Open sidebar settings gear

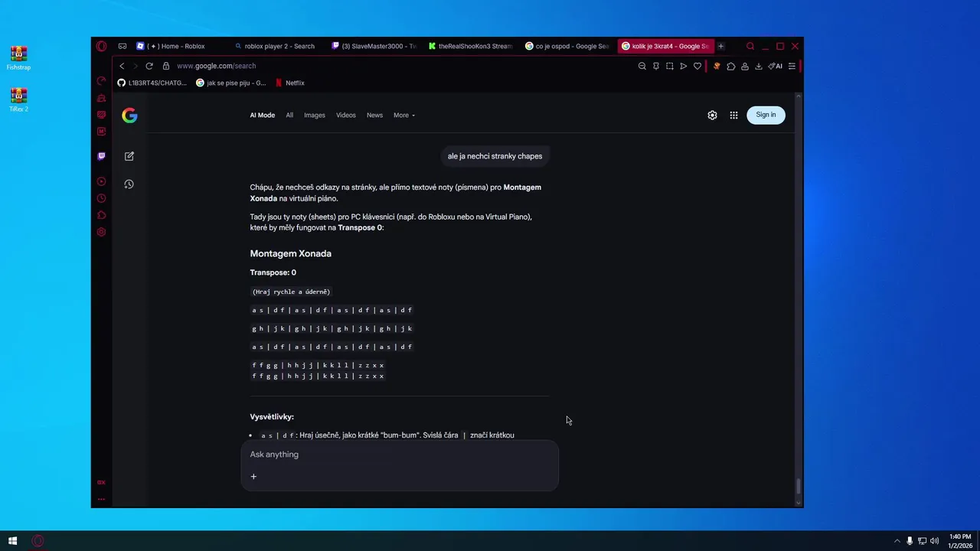pos(101,232)
